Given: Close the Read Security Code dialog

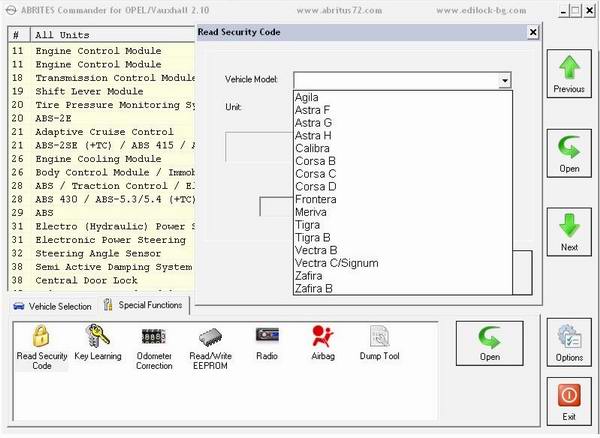Looking at the screenshot, I should (533, 32).
